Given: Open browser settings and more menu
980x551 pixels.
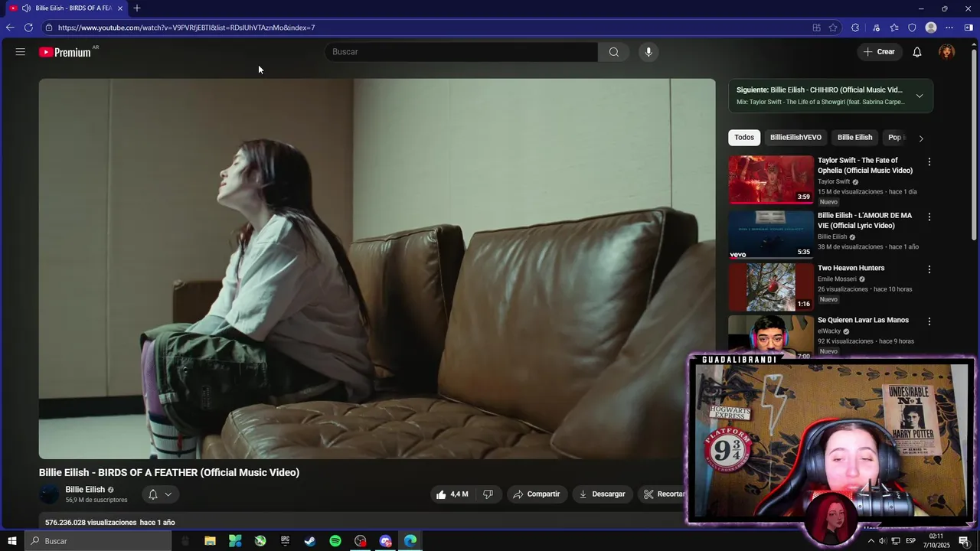Looking at the screenshot, I should 949,28.
